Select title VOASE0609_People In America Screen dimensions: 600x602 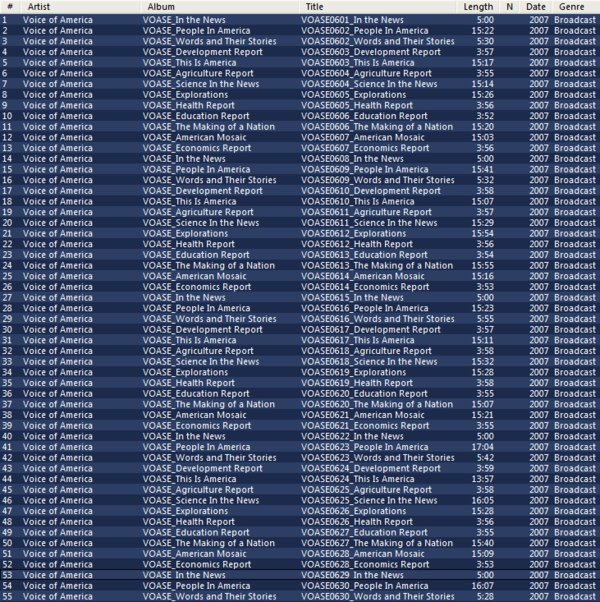pos(365,169)
